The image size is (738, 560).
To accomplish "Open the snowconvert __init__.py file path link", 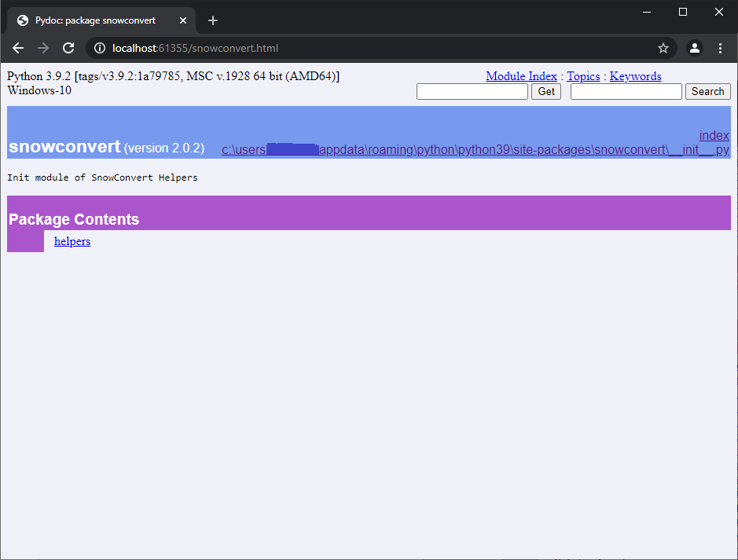I will click(x=474, y=149).
